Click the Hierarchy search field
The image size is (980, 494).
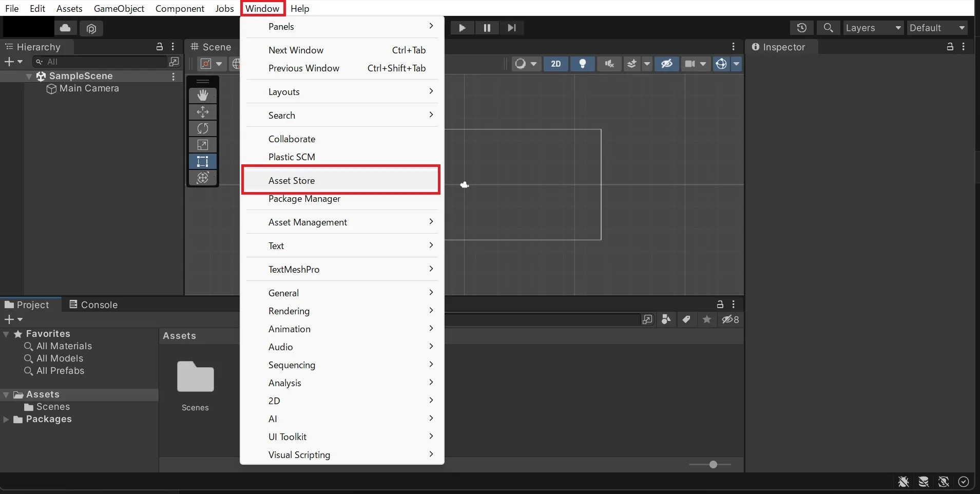tap(101, 62)
